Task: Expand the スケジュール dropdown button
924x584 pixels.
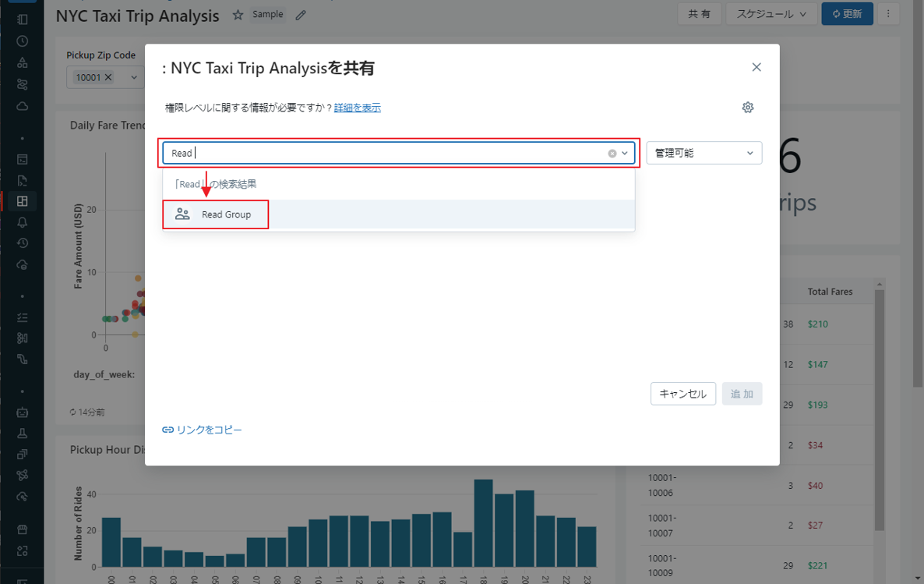Action: (x=771, y=14)
